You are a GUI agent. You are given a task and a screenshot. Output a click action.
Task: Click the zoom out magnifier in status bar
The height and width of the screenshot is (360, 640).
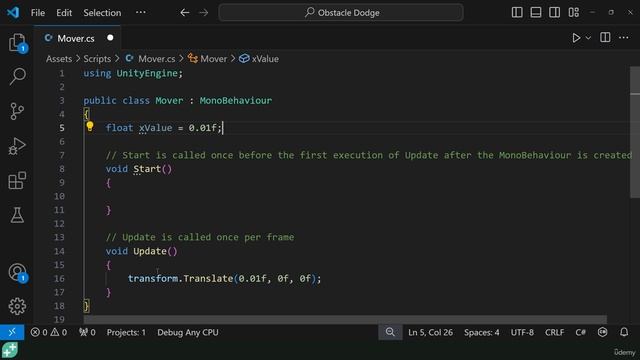pyautogui.click(x=390, y=332)
